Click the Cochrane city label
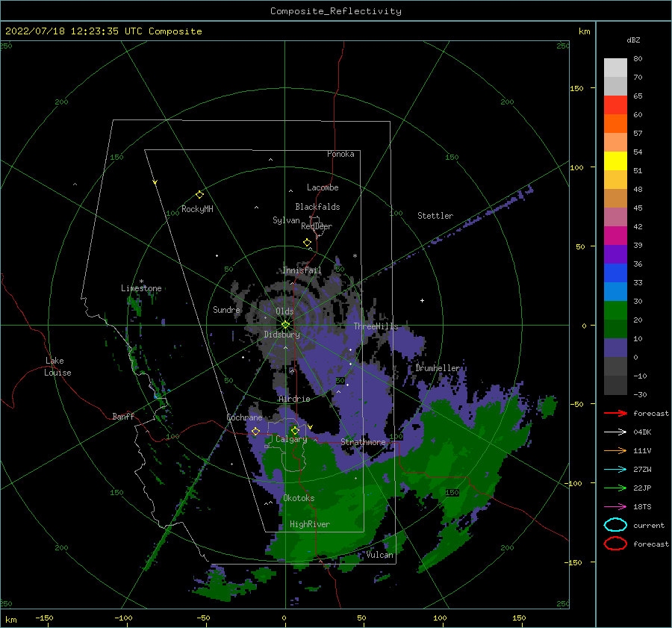This screenshot has height=628, width=672. tap(244, 417)
